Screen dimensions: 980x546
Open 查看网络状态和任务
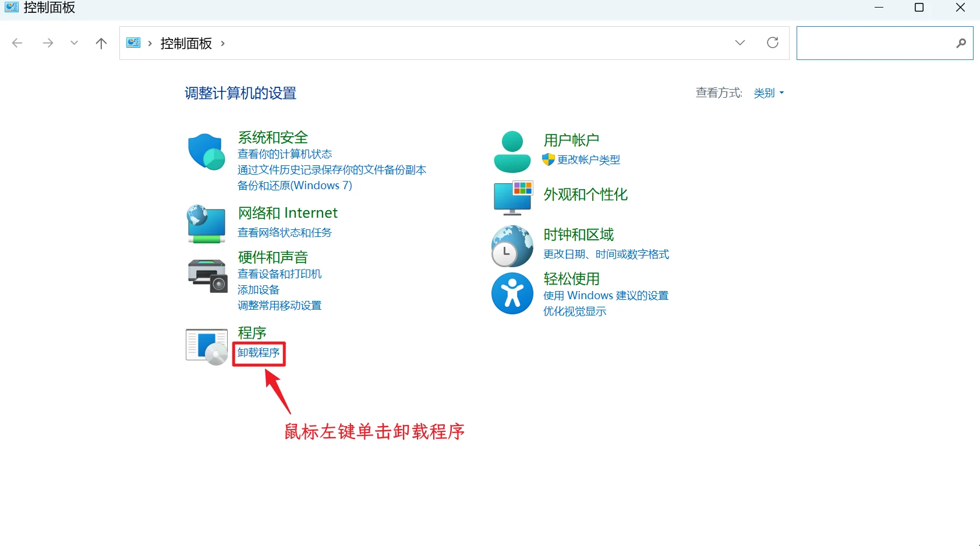(285, 232)
